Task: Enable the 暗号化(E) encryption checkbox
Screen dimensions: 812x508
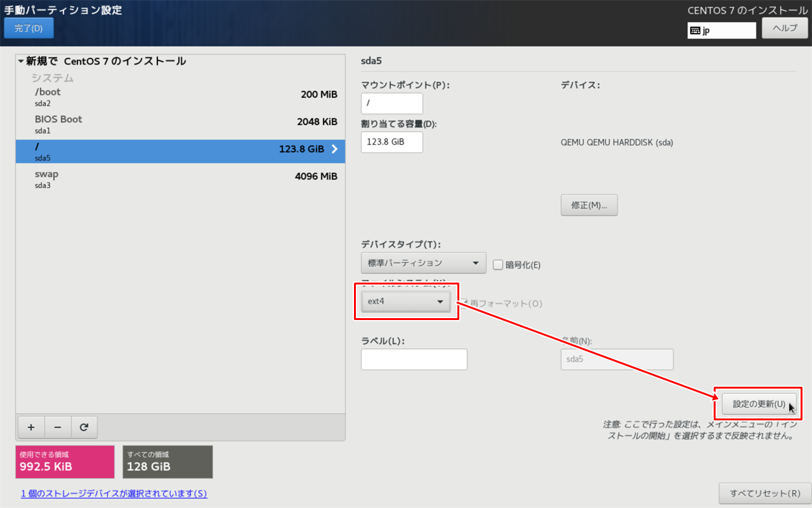Action: 499,265
